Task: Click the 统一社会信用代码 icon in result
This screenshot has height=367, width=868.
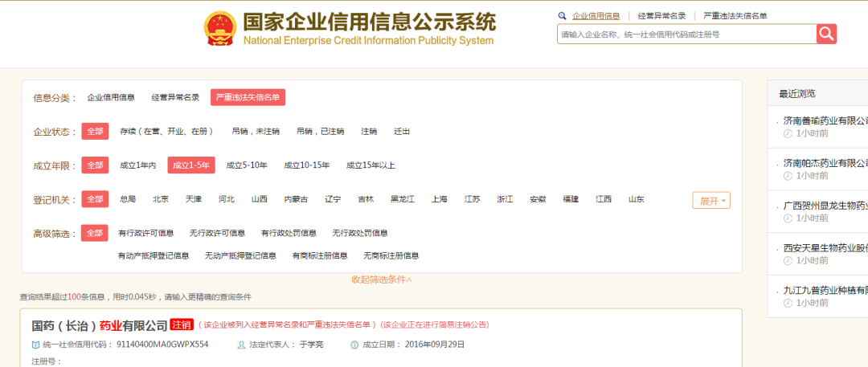Action: click(x=35, y=345)
